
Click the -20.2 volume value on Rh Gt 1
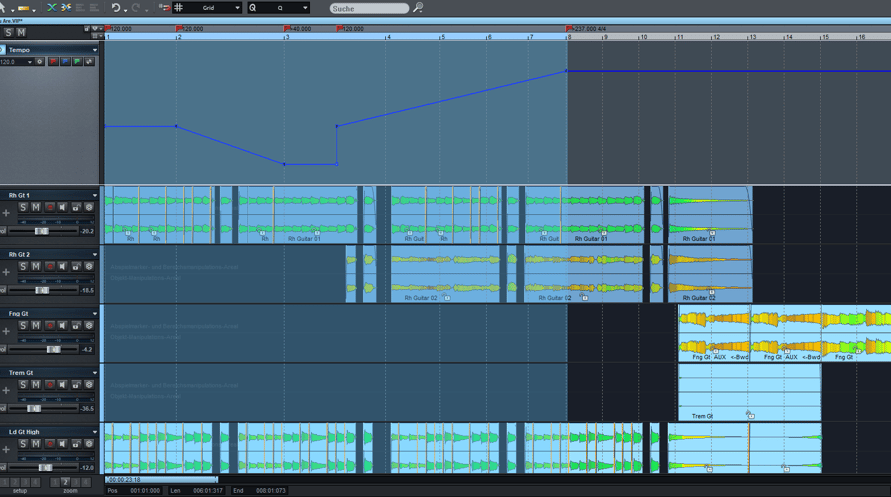pyautogui.click(x=87, y=231)
